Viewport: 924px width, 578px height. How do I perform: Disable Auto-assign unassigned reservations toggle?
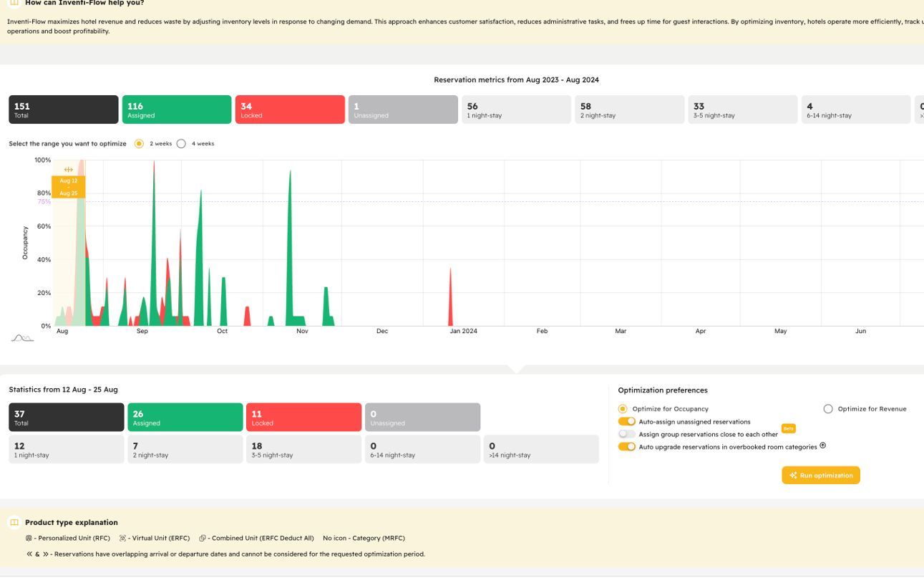(627, 422)
